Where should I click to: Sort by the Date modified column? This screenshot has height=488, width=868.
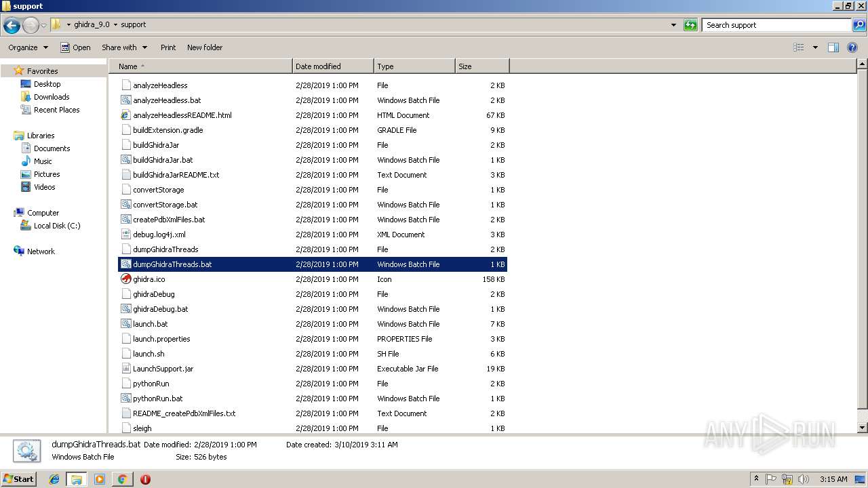click(x=333, y=66)
